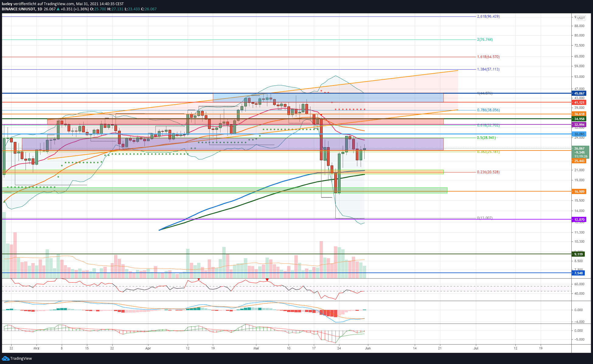Click the 21.000 price axis value
The height and width of the screenshot is (364, 593).
[579, 170]
